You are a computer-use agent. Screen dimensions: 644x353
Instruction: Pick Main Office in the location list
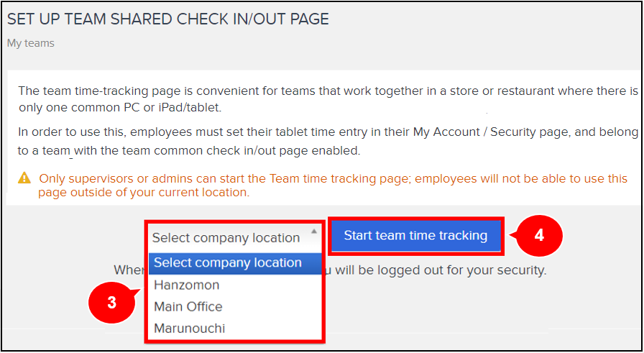(188, 306)
